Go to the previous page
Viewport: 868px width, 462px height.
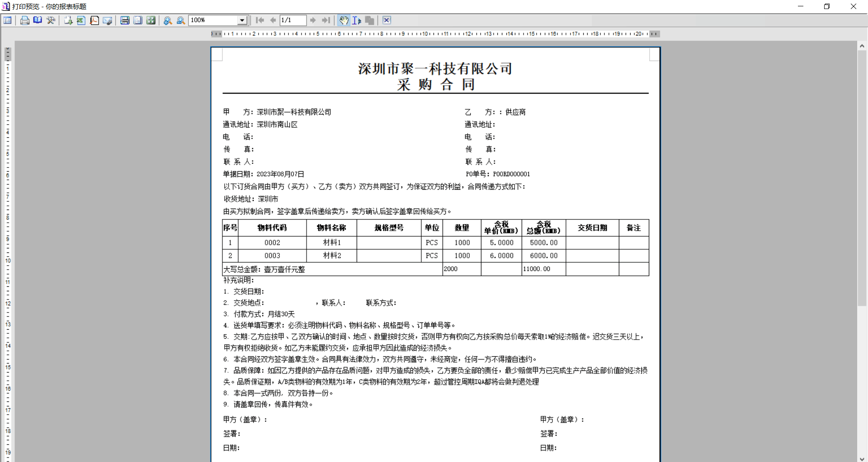point(273,20)
